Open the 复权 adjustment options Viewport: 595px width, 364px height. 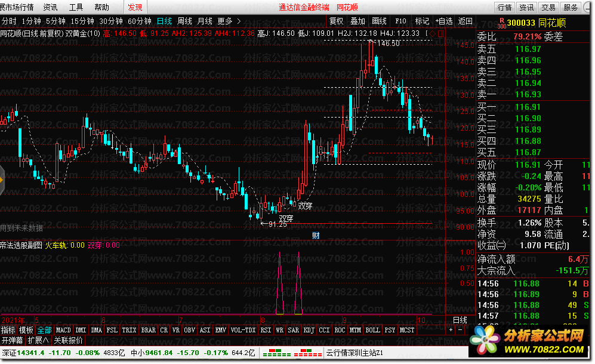(x=336, y=21)
